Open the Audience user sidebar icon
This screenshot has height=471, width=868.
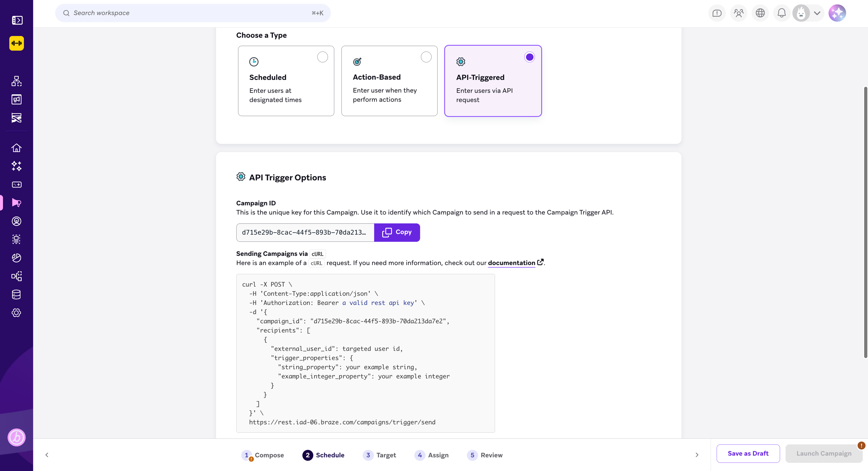[x=17, y=221]
